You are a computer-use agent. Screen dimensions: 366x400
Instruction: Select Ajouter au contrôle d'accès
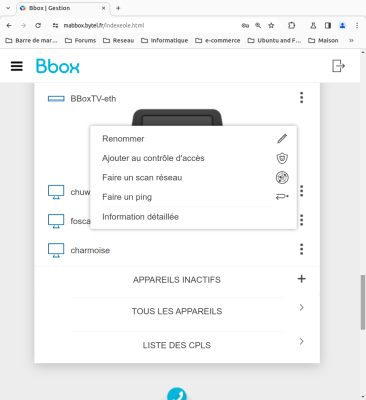pyautogui.click(x=153, y=158)
